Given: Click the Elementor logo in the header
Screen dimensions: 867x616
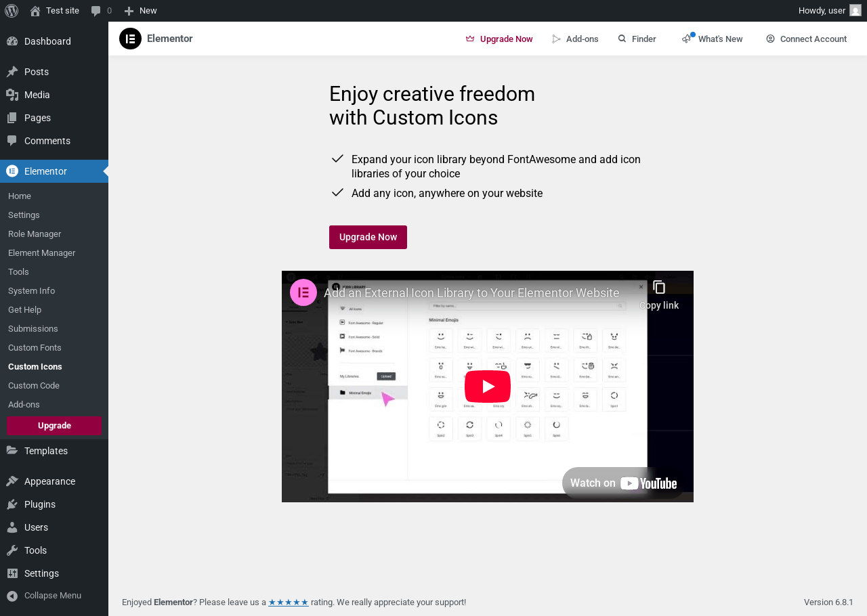Looking at the screenshot, I should pos(130,39).
